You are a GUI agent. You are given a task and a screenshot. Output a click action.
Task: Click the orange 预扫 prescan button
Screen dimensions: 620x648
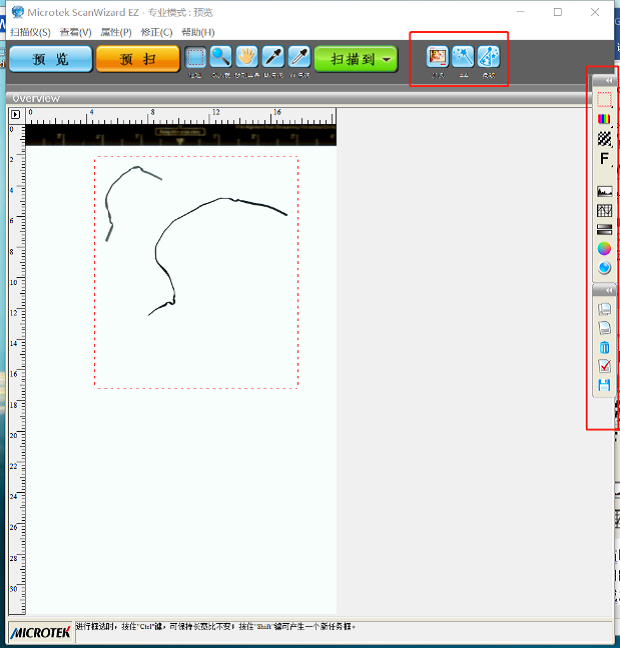click(x=137, y=59)
